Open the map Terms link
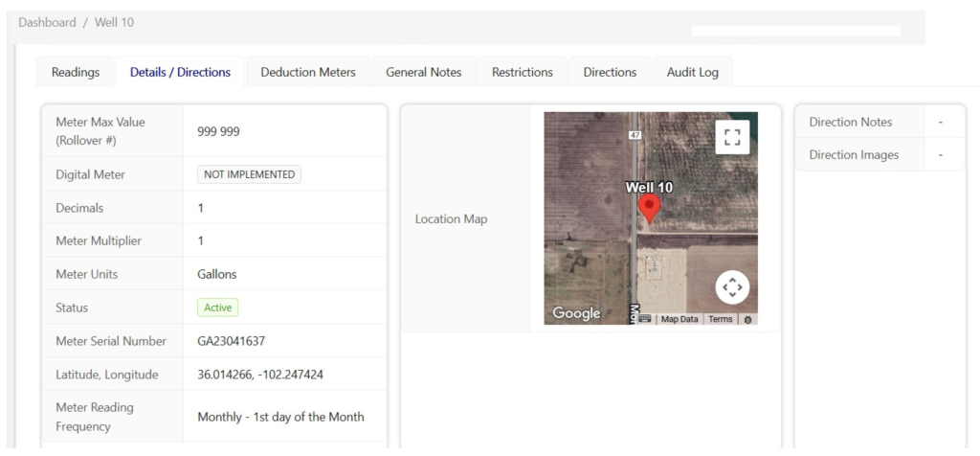This screenshot has width=980, height=456. pyautogui.click(x=721, y=319)
